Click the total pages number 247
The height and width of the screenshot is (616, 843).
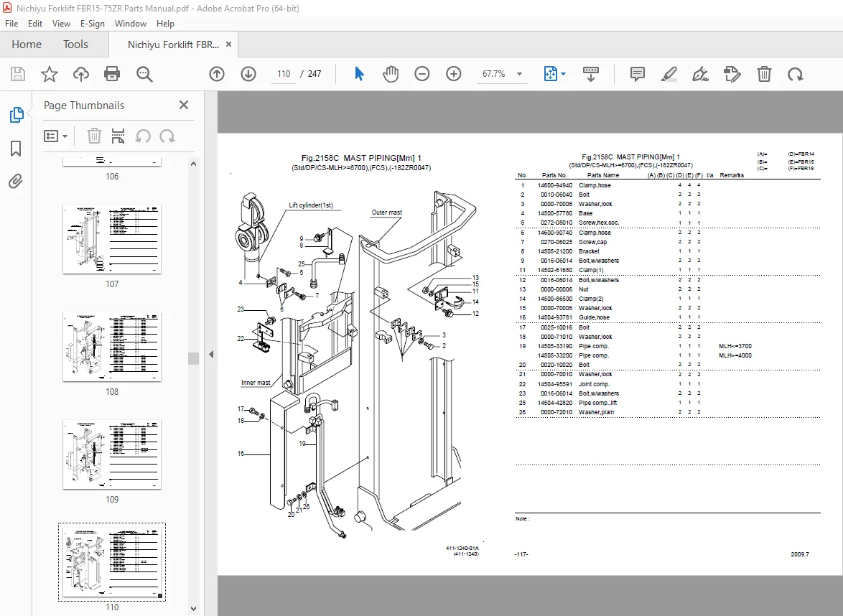click(315, 74)
